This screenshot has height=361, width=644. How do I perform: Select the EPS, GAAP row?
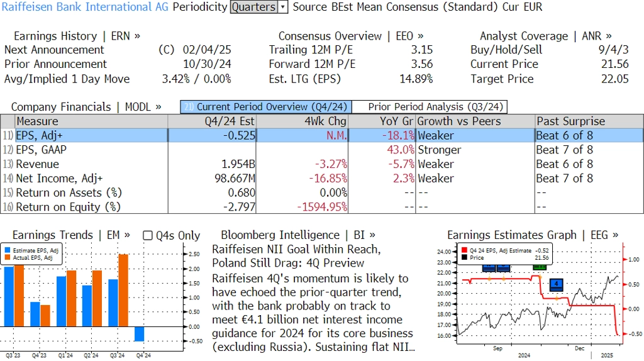click(x=322, y=150)
